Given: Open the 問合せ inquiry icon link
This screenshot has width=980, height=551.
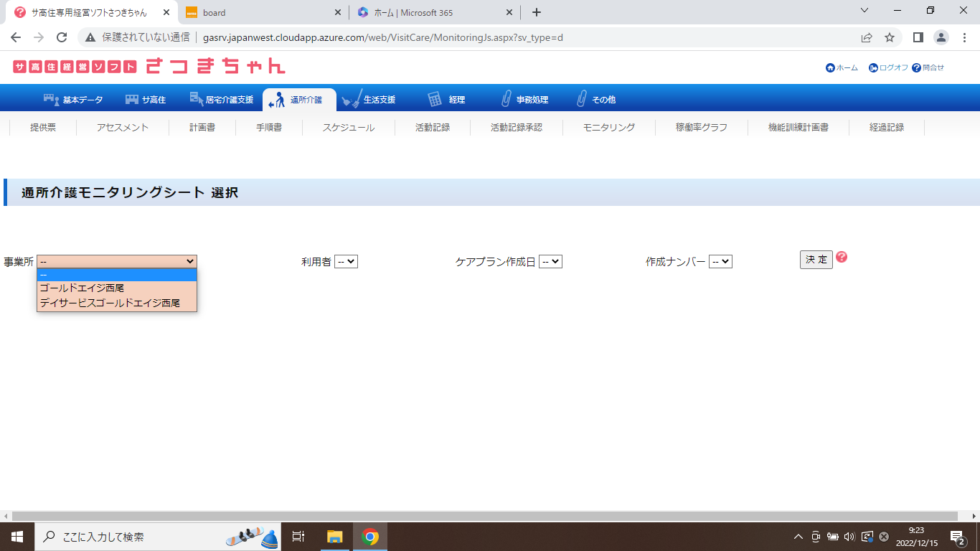Looking at the screenshot, I should tap(916, 67).
